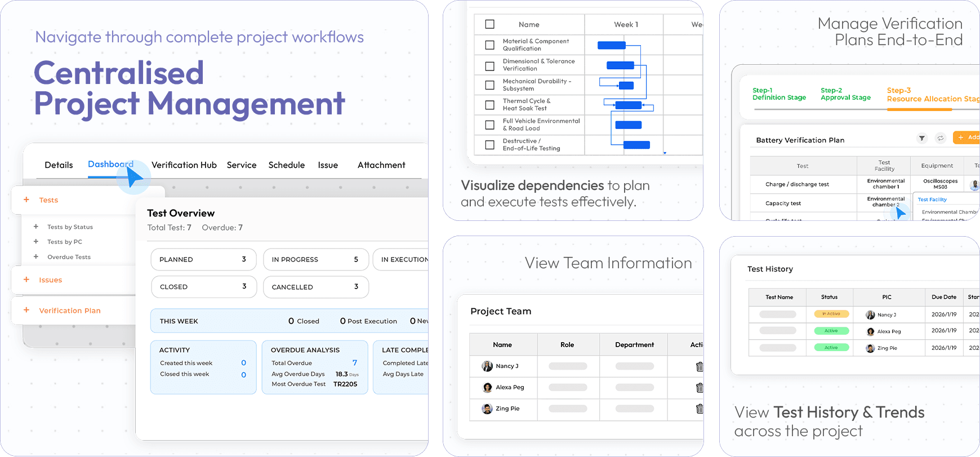The image size is (980, 457).
Task: Switch to the Dashboard tab
Action: point(110,164)
